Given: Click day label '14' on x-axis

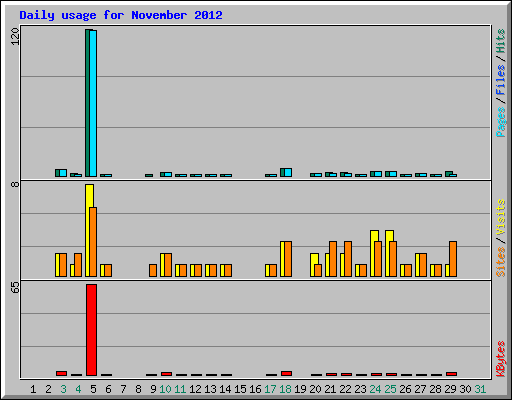Looking at the screenshot, I should pos(225,389).
